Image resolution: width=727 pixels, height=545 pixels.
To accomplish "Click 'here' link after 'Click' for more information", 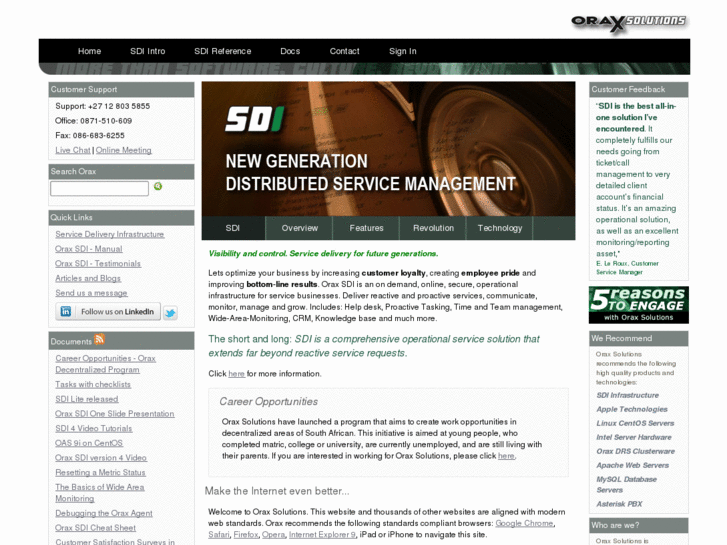I will click(236, 374).
